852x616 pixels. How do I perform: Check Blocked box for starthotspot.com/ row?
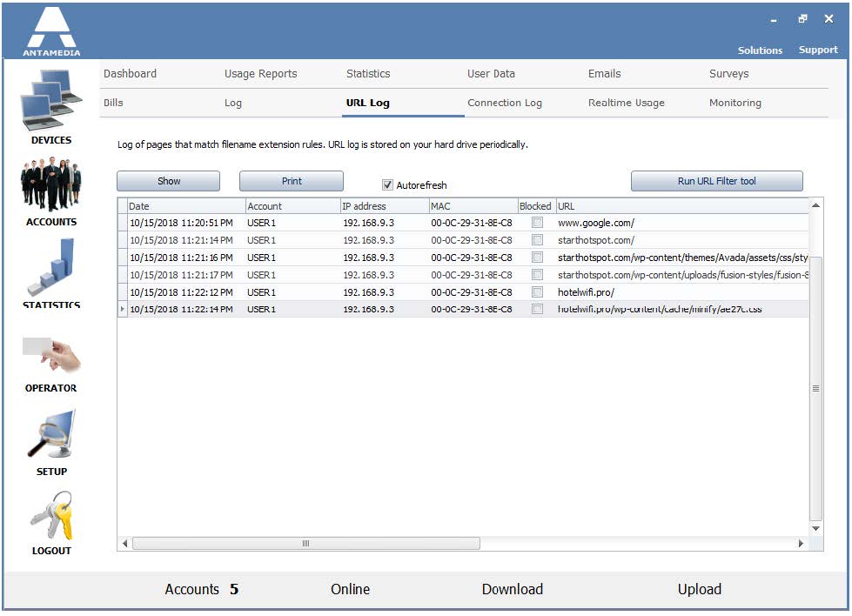click(537, 240)
